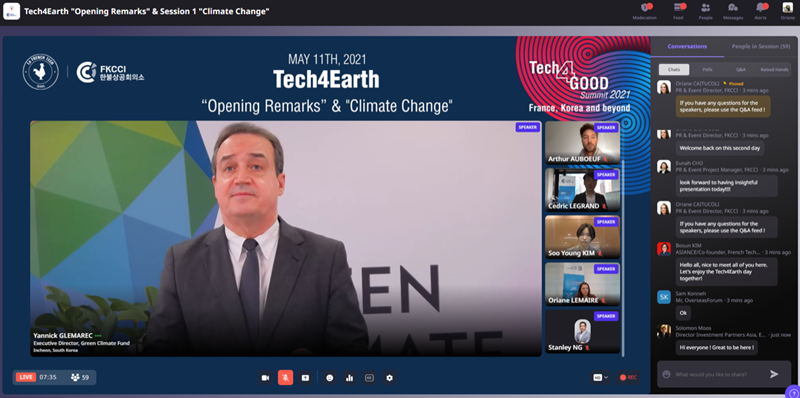Click the pinned Q&A feed message
Image resolution: width=800 pixels, height=398 pixels.
pyautogui.click(x=723, y=106)
